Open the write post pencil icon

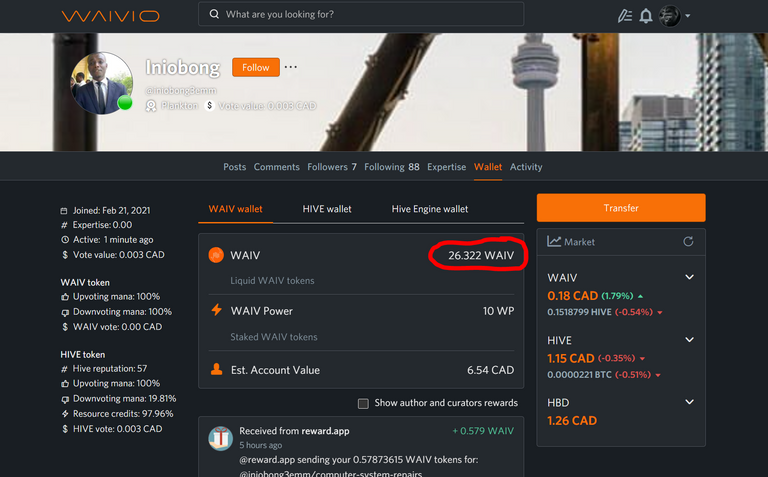pos(624,16)
